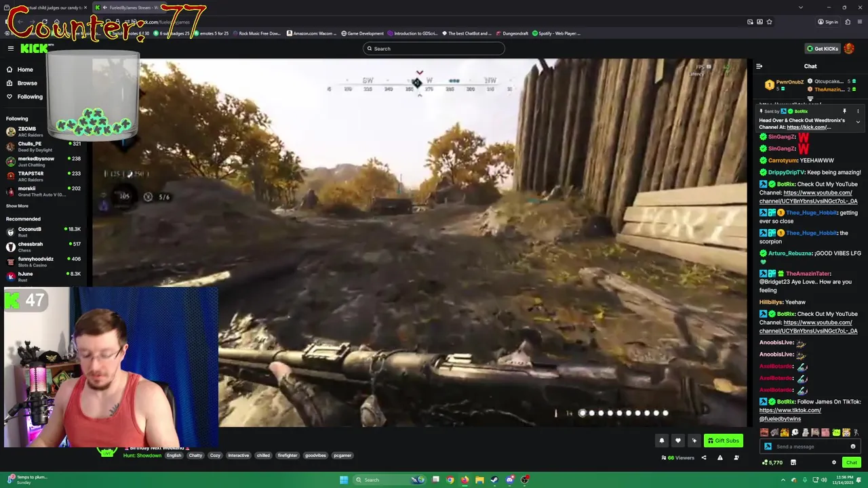Click Sign in in browser toolbar

(828, 22)
